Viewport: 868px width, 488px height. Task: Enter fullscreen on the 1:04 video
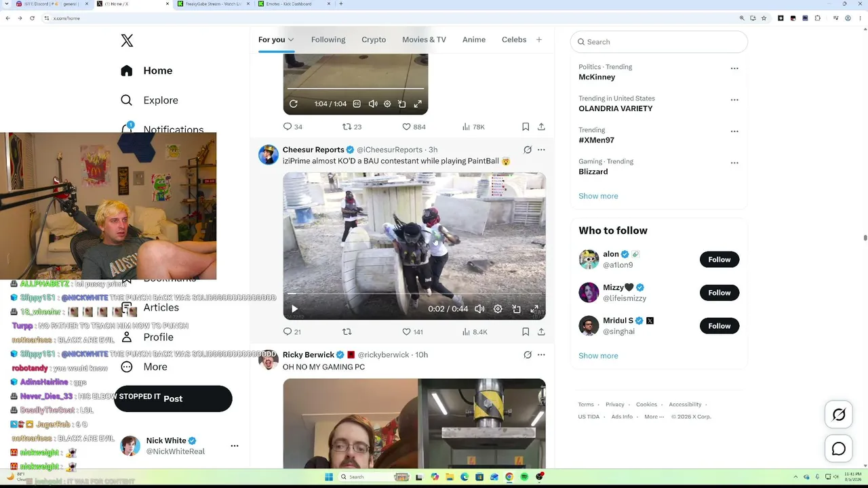tap(418, 104)
